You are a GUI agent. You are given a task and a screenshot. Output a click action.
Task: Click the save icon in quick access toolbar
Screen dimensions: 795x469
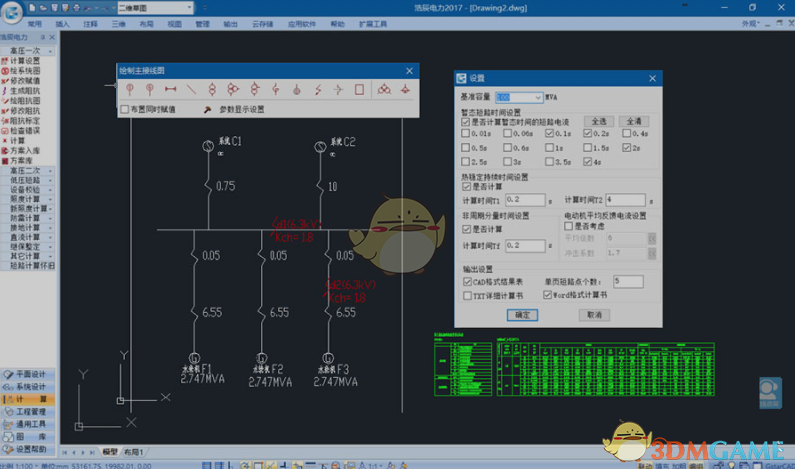pos(55,8)
